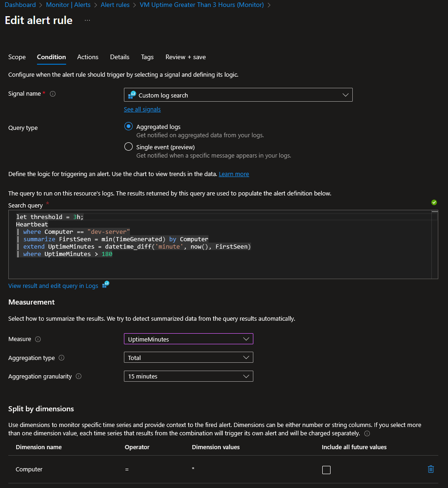Open the Aggregation granularity dropdown showing 15 minutes
This screenshot has height=488, width=448.
click(x=188, y=376)
